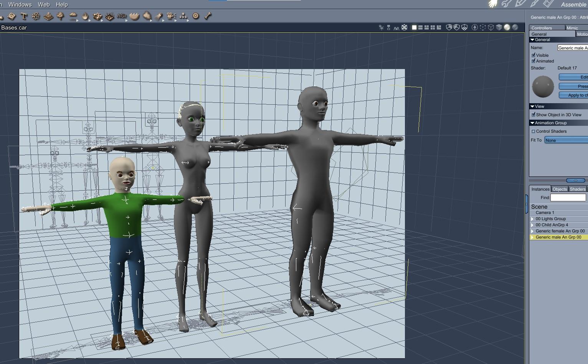Screen dimensions: 588x364
Task: Switch to the Mimic tab
Action: tap(576, 28)
